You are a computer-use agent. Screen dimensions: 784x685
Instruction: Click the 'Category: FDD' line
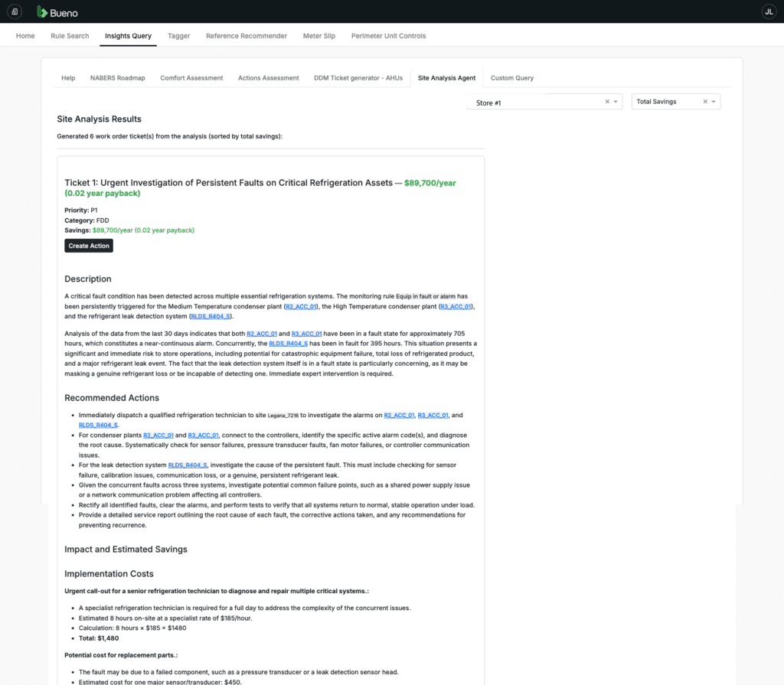coord(87,220)
